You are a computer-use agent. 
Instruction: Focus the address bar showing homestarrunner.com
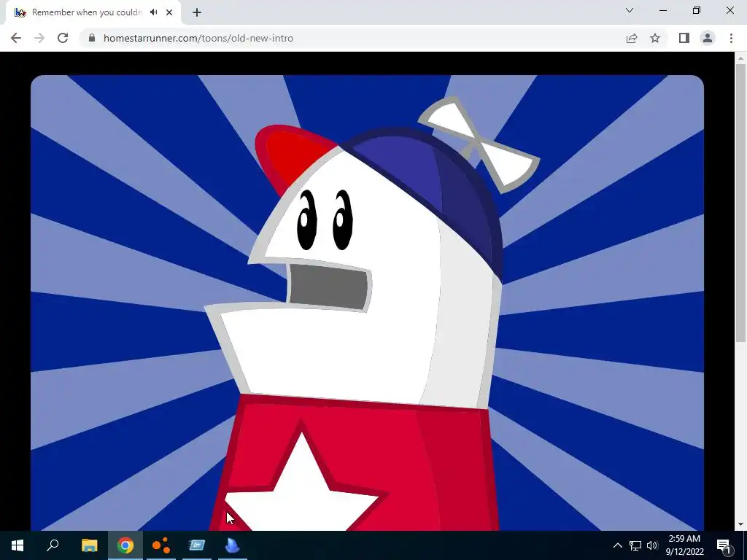(351, 38)
